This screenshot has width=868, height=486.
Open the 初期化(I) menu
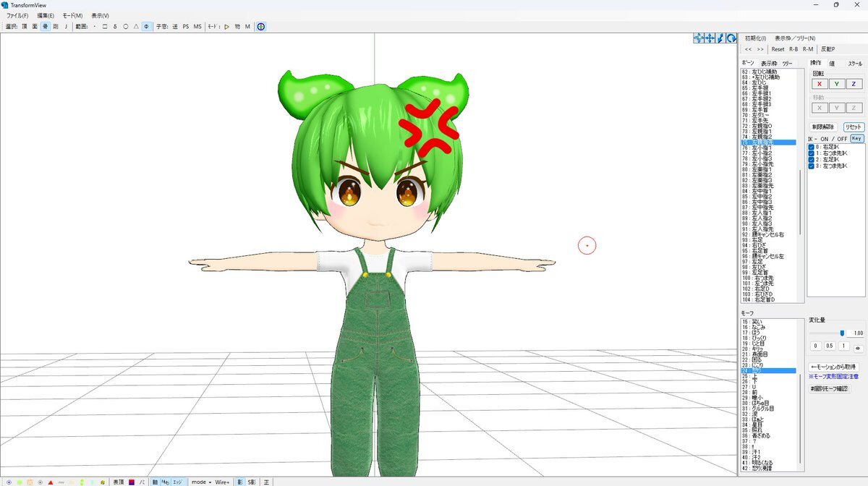click(755, 38)
